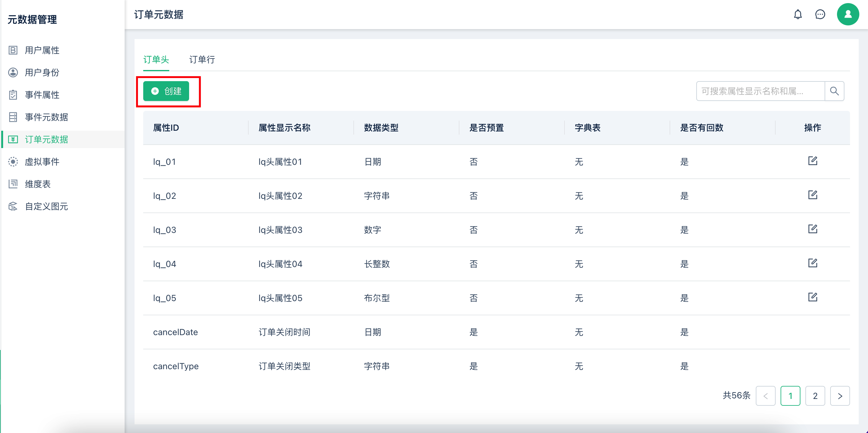
Task: Click the 共56条 total count text
Action: point(737,395)
